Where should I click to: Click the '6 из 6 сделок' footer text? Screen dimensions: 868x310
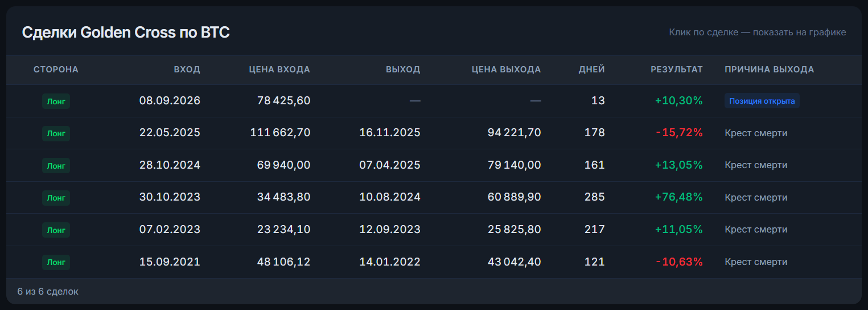48,291
